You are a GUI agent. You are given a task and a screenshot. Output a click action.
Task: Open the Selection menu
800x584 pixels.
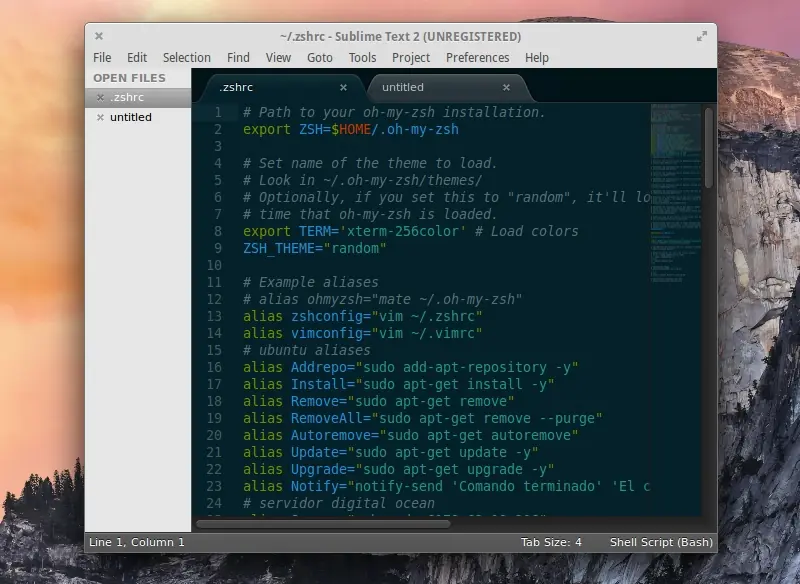coord(187,58)
